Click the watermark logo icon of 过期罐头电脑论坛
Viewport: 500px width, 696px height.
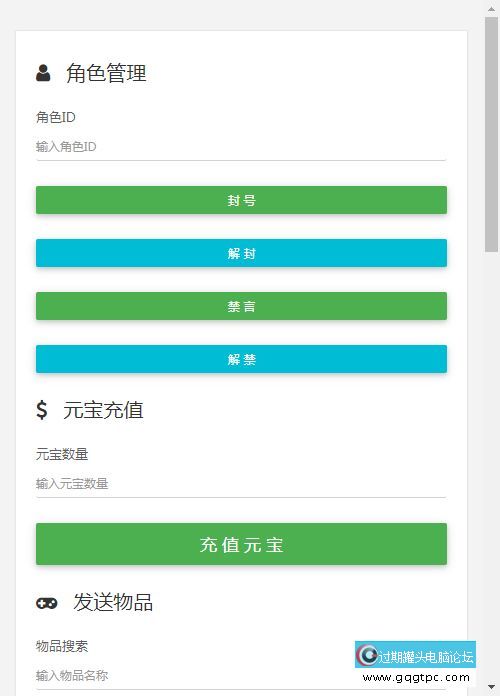[x=367, y=655]
